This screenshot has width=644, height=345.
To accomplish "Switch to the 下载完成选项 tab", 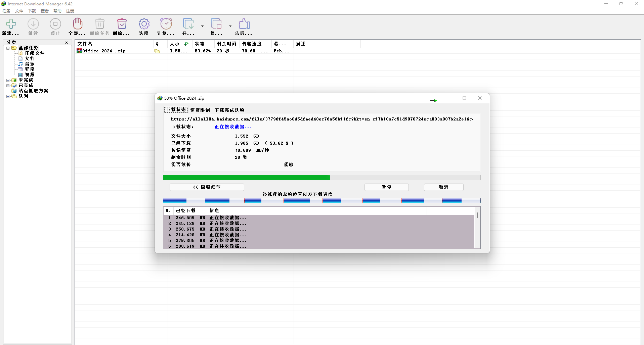I will pyautogui.click(x=229, y=110).
